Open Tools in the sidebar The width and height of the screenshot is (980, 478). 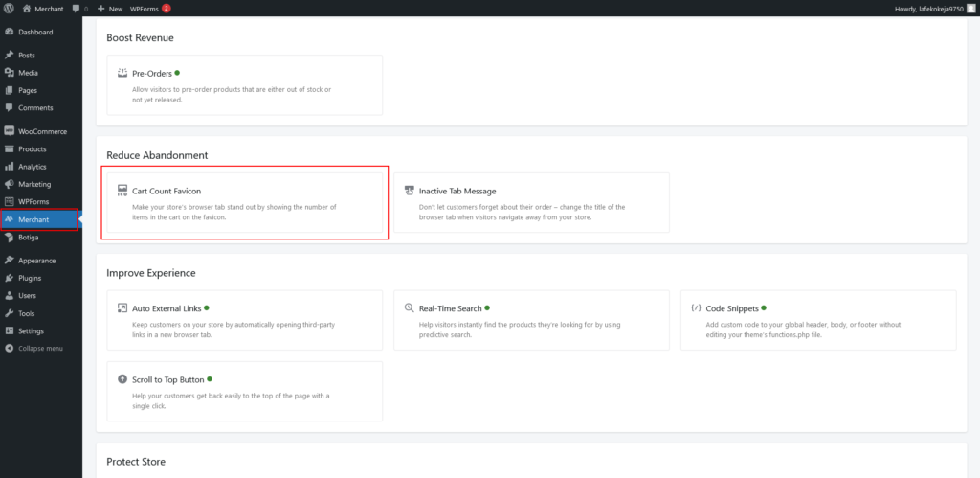tap(41, 313)
